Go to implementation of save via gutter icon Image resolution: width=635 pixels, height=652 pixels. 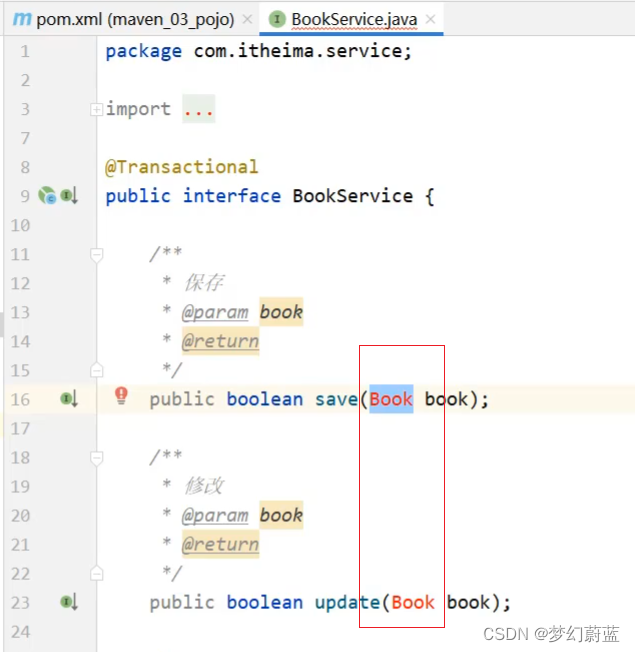coord(69,399)
